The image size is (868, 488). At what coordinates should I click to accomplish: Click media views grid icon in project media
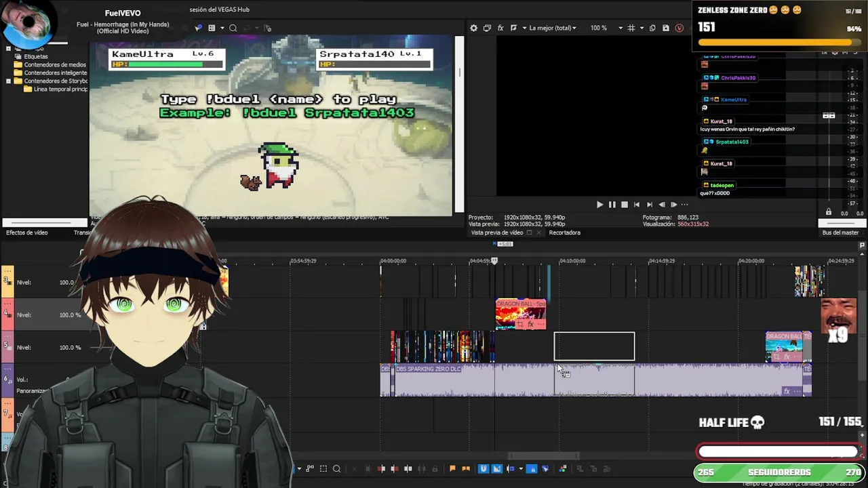tap(212, 28)
